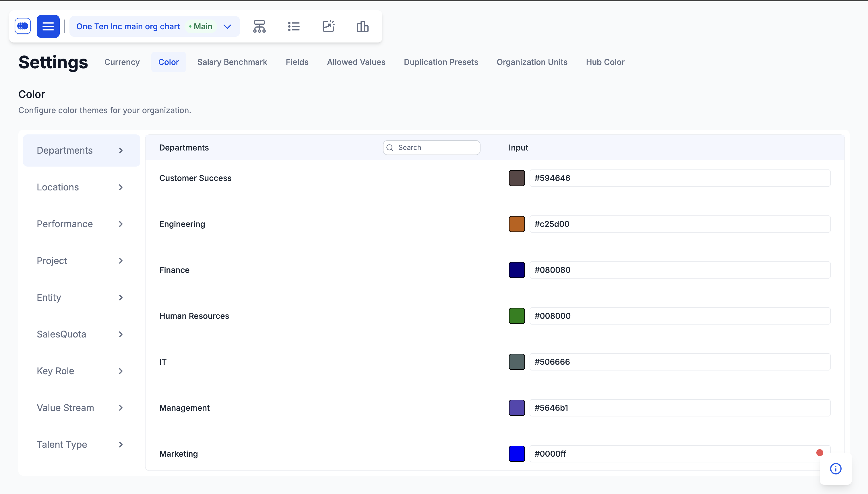This screenshot has height=494, width=868.
Task: Select the Key Role category
Action: [82, 371]
